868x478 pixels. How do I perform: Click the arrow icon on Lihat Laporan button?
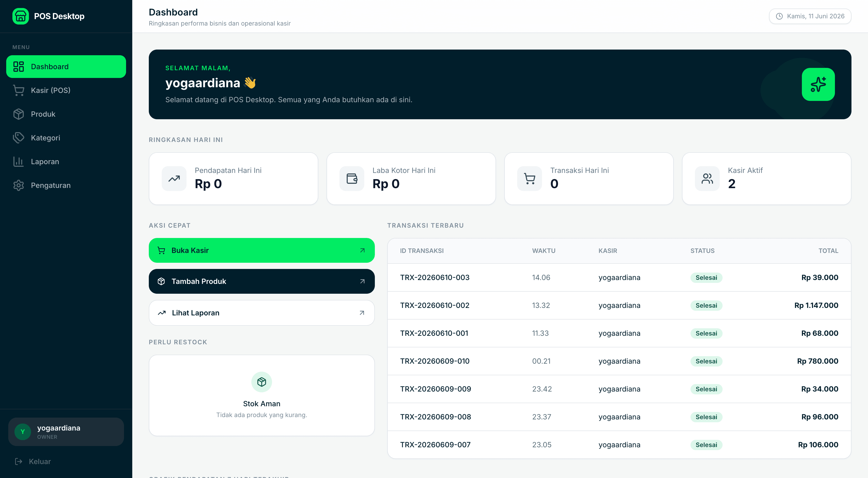pos(362,313)
